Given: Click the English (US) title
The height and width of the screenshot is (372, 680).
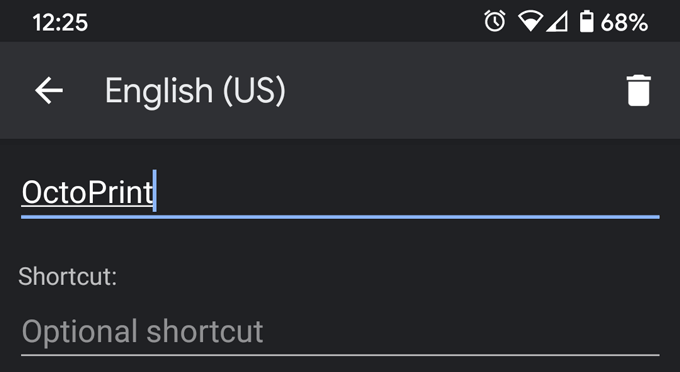Looking at the screenshot, I should (195, 91).
